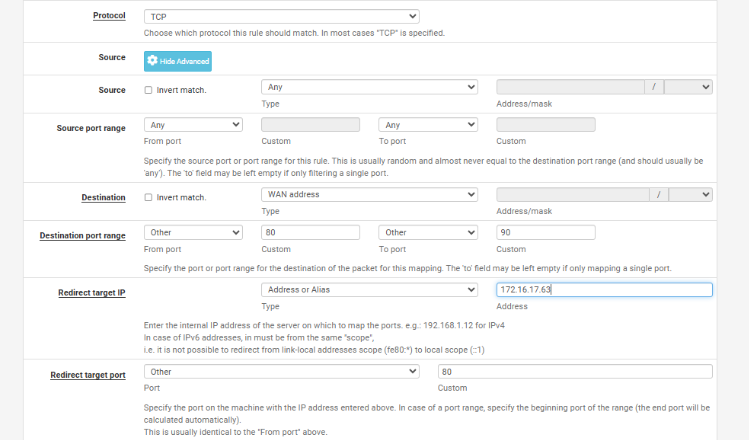Click Destination To port custom field 90

tap(545, 232)
